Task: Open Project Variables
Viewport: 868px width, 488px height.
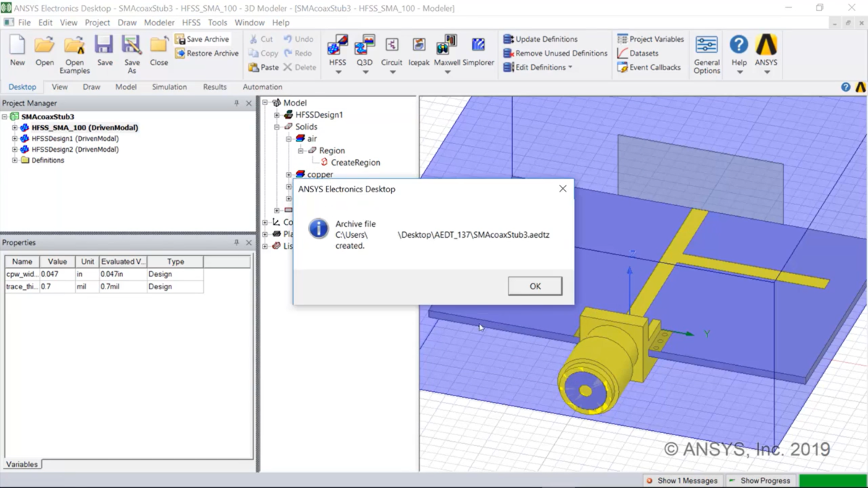Action: (x=650, y=39)
